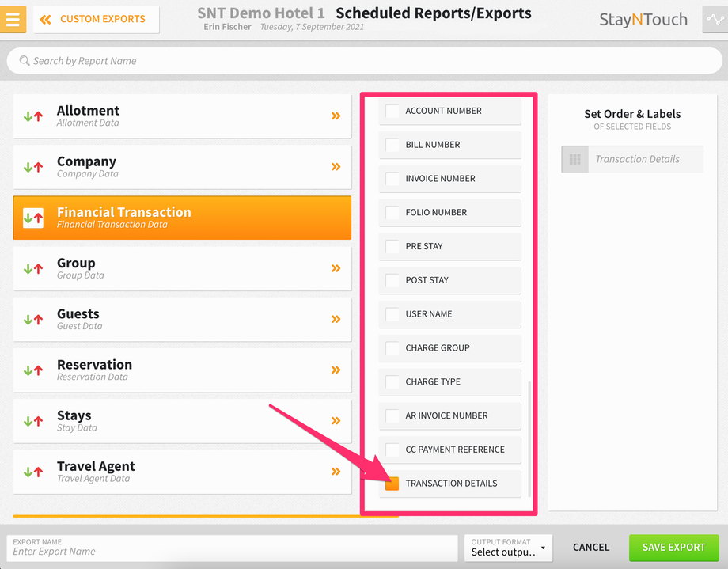Click the Guests up-down arrows icon
This screenshot has width=728, height=569.
pos(33,320)
